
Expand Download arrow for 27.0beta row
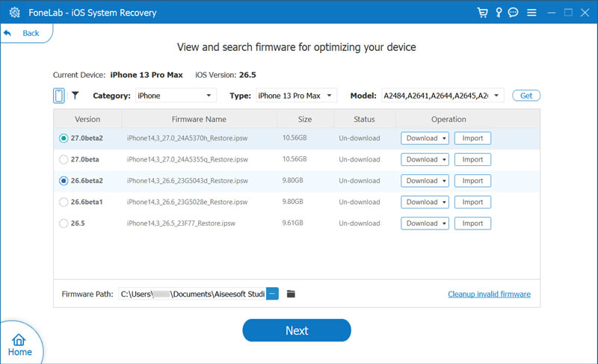(x=444, y=159)
